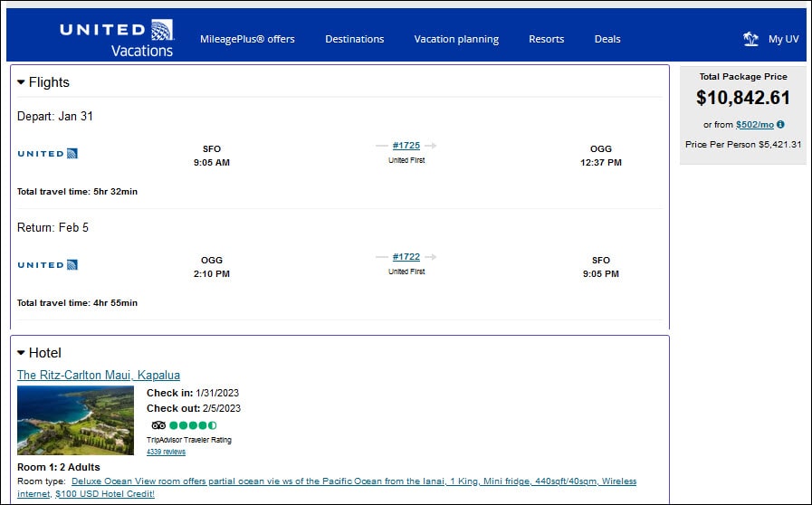Click the TripAdvisor Traveler Rating label
Image resolution: width=812 pixels, height=505 pixels.
189,440
